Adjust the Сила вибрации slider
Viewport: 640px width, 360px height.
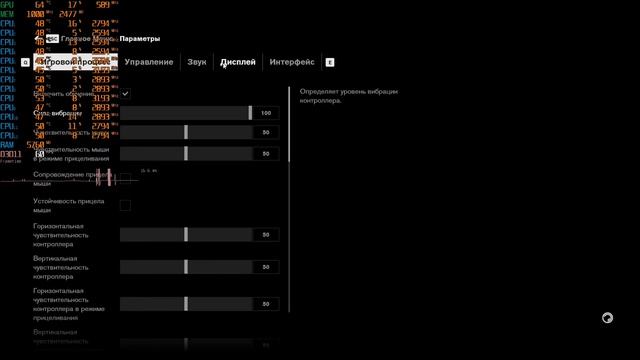[x=186, y=113]
